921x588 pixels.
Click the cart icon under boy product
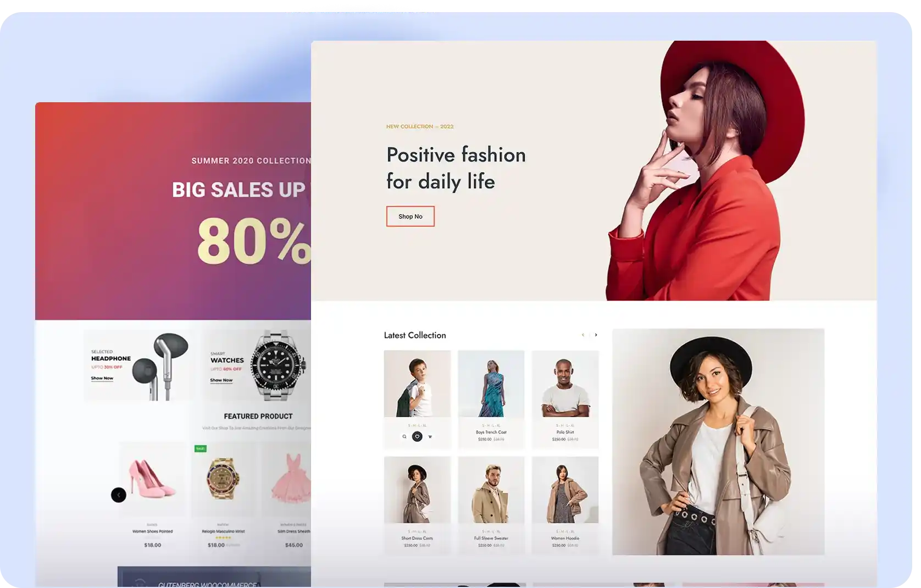coord(430,437)
